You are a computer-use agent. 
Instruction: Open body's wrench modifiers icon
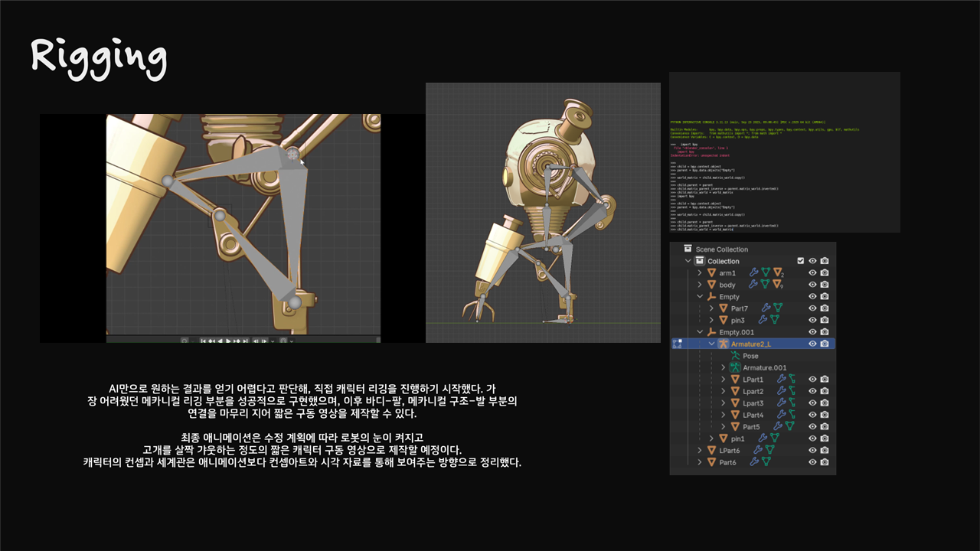coord(753,285)
